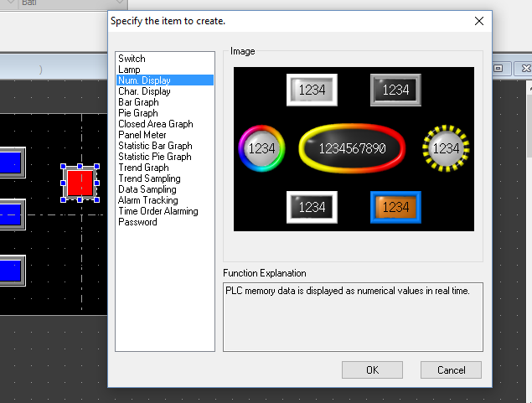Viewport: 532px width, 403px height.
Task: Close the item creation dialog
Action: pyautogui.click(x=479, y=20)
